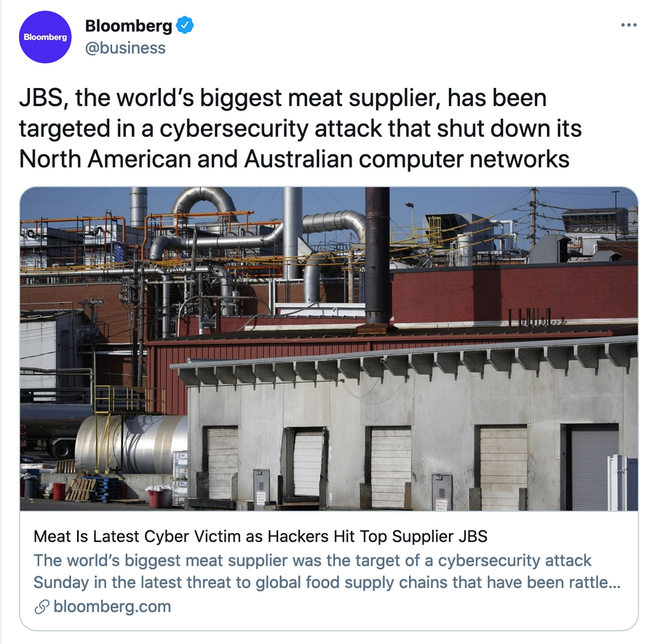This screenshot has height=644, width=655.
Task: Click the yellow railing platform beside the tank
Action: tap(130, 400)
